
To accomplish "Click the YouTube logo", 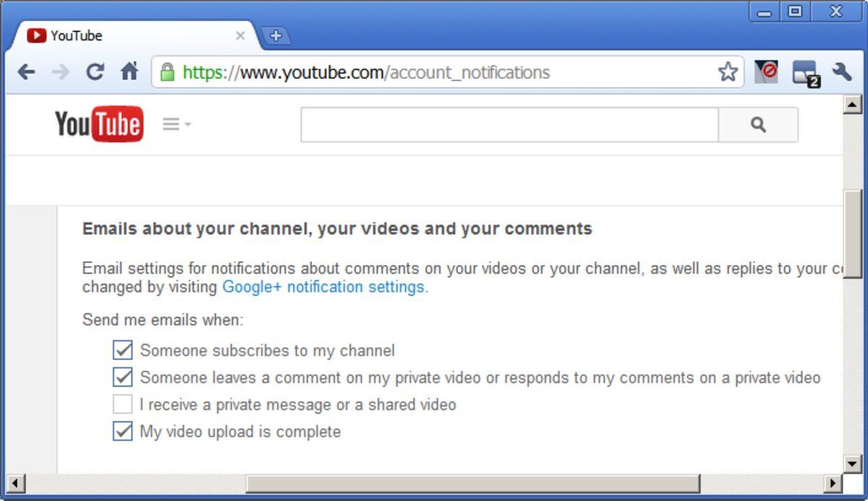I will [x=99, y=125].
